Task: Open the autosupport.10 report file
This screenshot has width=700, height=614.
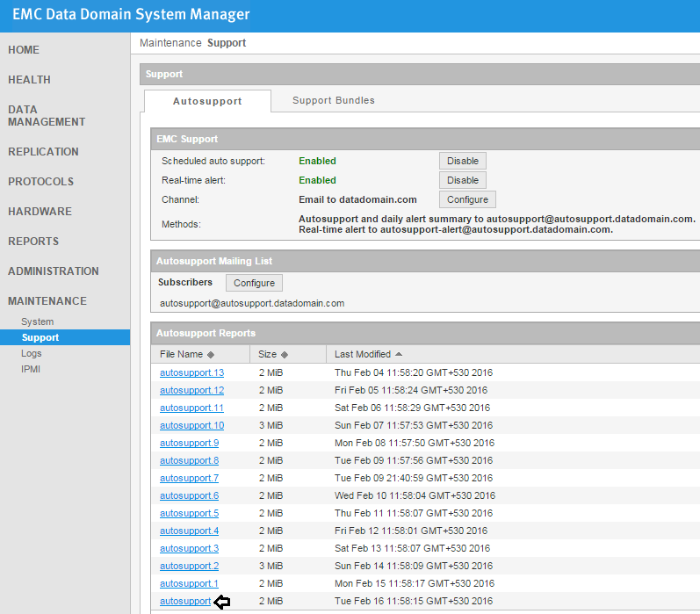Action: (191, 425)
